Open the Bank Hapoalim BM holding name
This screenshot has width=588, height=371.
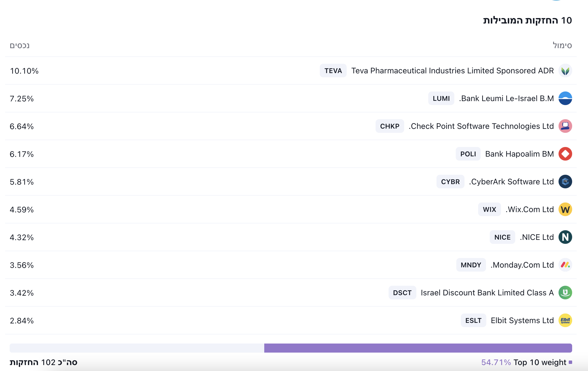click(x=519, y=154)
